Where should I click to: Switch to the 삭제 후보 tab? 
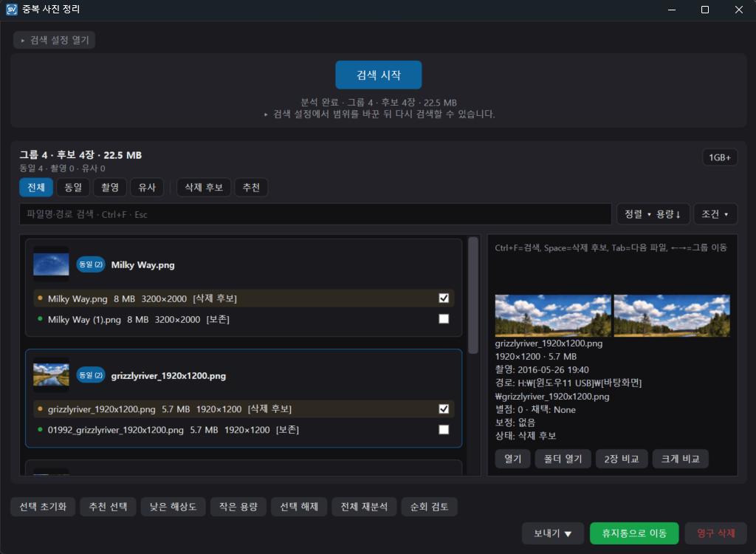pos(204,187)
